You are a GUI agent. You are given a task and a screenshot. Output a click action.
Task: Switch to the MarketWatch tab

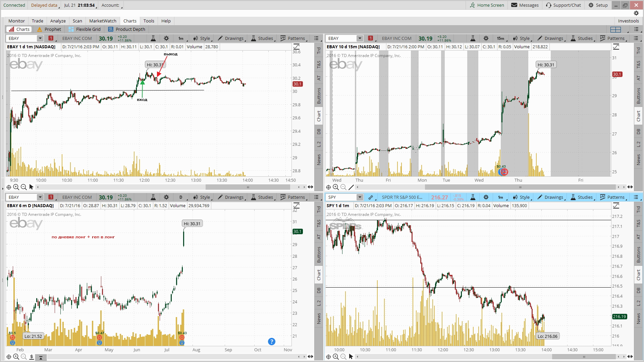click(103, 21)
